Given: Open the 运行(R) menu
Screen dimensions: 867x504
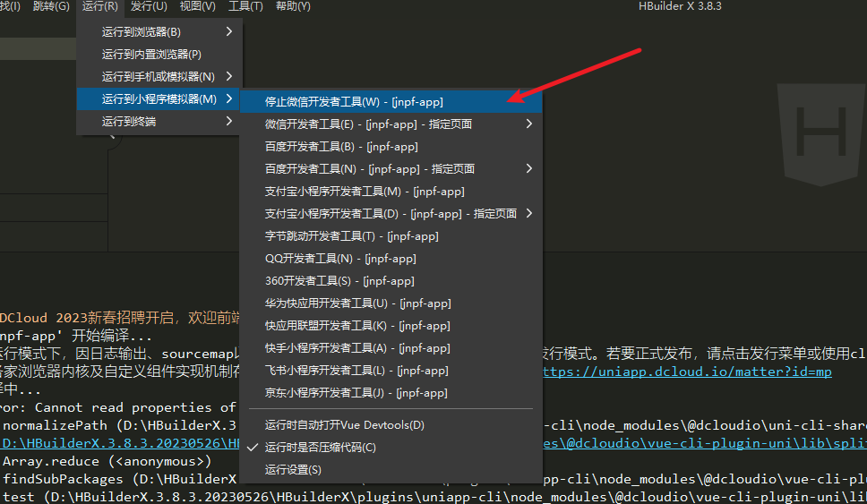Looking at the screenshot, I should tap(100, 6).
